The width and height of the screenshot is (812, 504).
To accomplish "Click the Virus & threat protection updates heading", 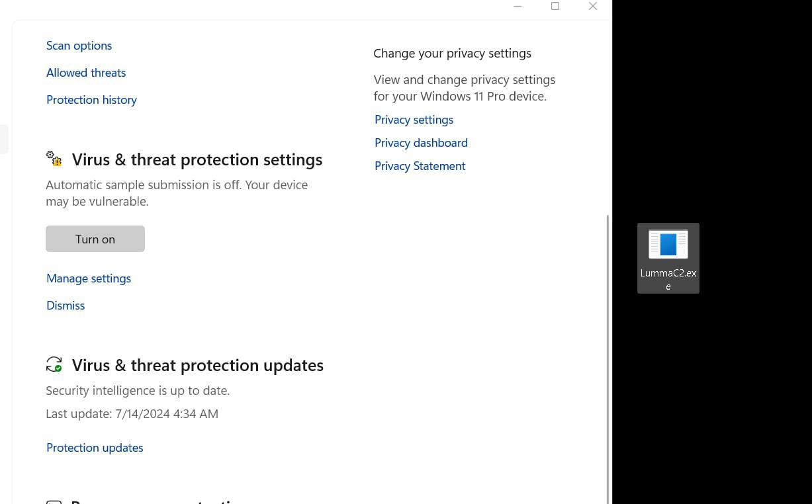I will tap(198, 365).
